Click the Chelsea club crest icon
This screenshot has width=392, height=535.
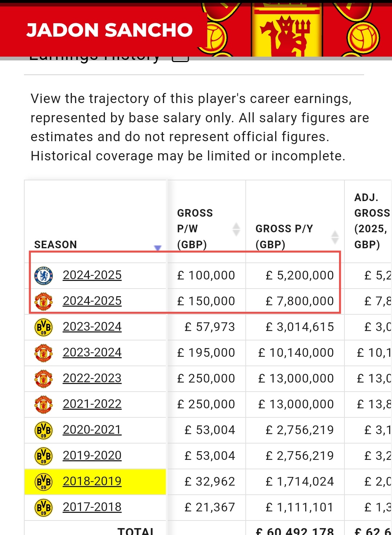pos(44,276)
